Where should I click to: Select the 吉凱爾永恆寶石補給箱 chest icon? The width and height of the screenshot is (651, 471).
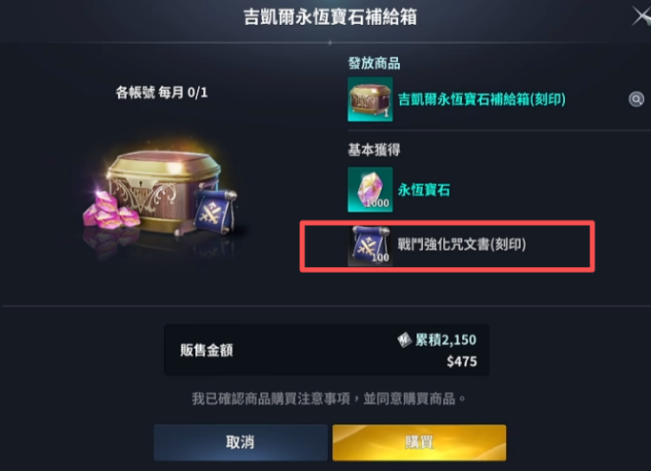(370, 99)
